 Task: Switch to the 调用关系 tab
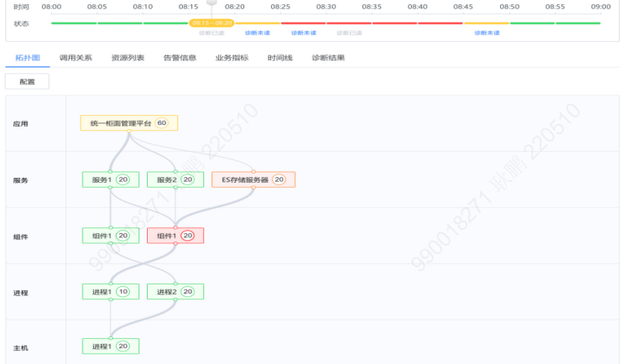tap(76, 58)
